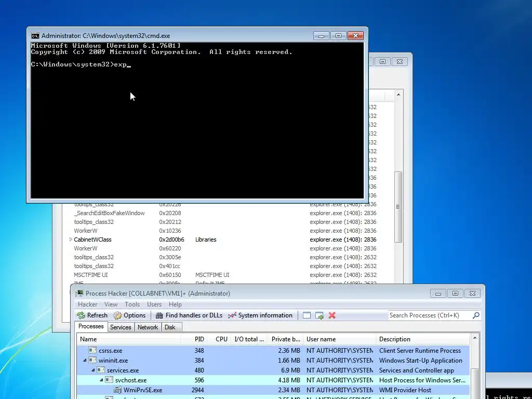The width and height of the screenshot is (532, 399).
Task: Click WMI Provider Host description
Action: 405,390
